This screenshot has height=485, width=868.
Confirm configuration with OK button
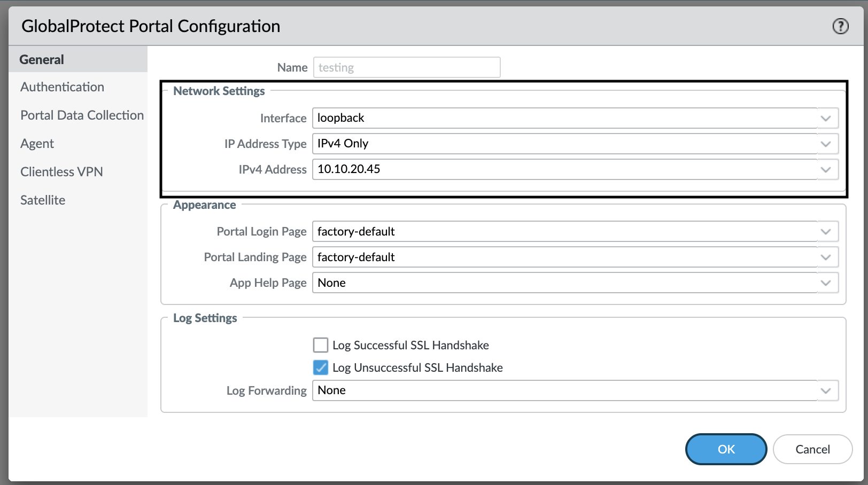[726, 449]
